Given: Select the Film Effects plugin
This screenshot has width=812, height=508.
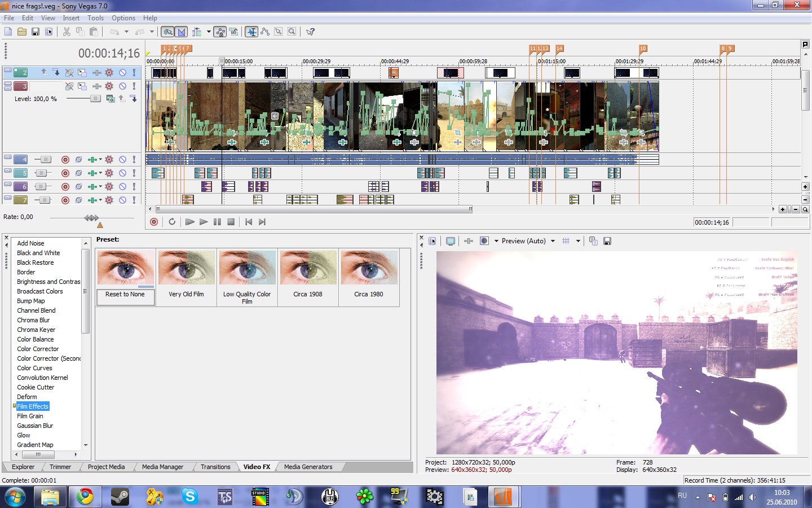Looking at the screenshot, I should (33, 406).
